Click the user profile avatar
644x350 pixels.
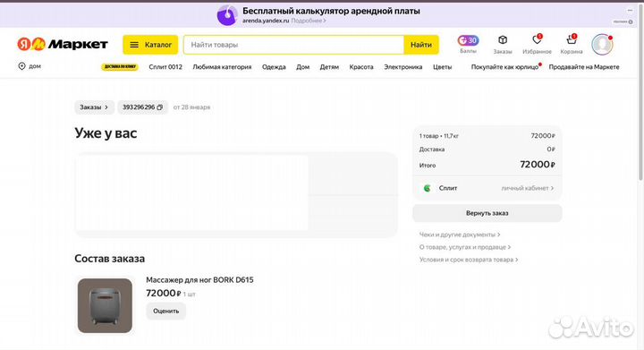(x=602, y=45)
